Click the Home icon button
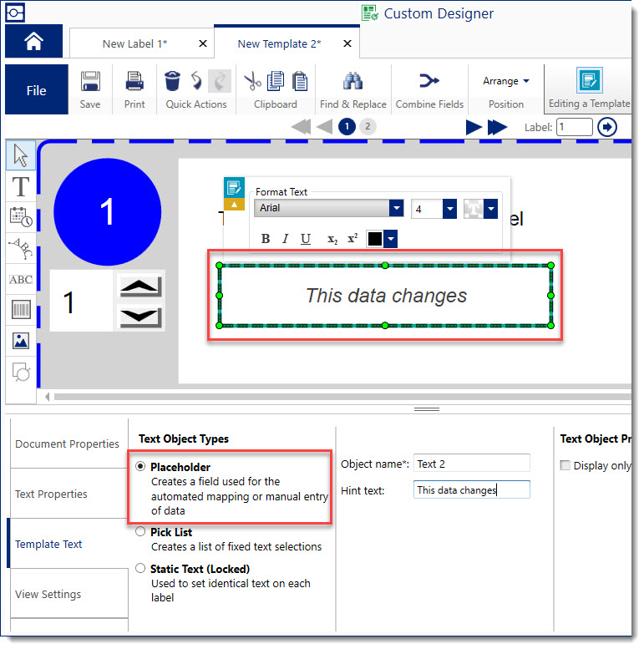Viewport: 644px width, 649px height. (33, 42)
